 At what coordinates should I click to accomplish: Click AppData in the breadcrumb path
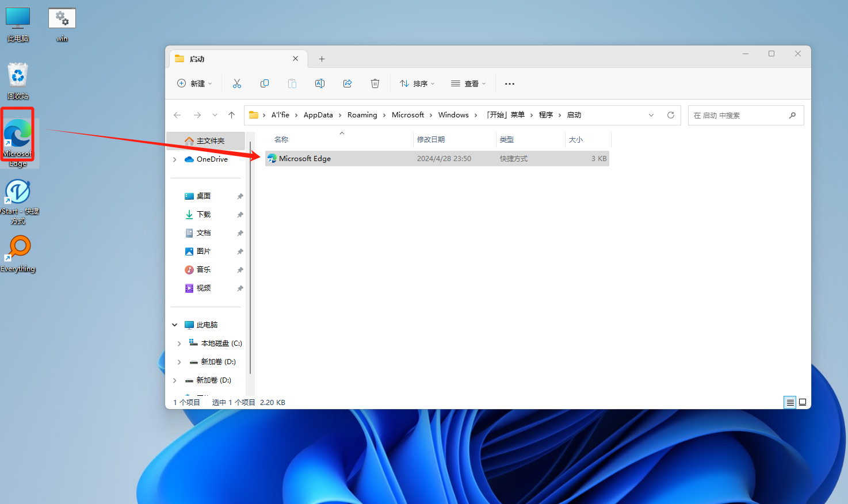pyautogui.click(x=318, y=115)
